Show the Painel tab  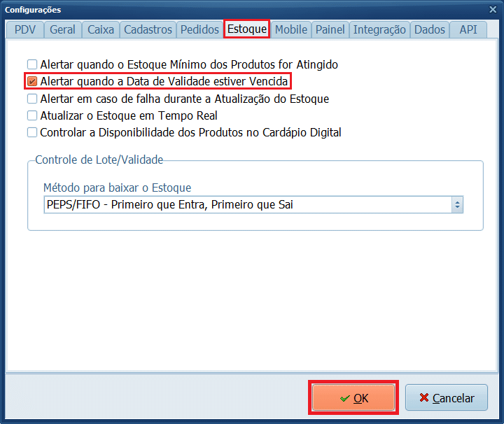330,29
